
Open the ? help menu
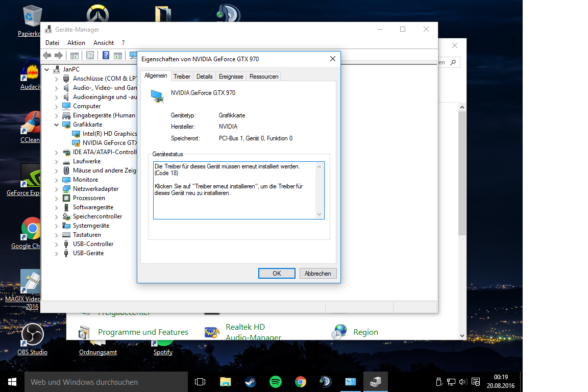[x=123, y=43]
